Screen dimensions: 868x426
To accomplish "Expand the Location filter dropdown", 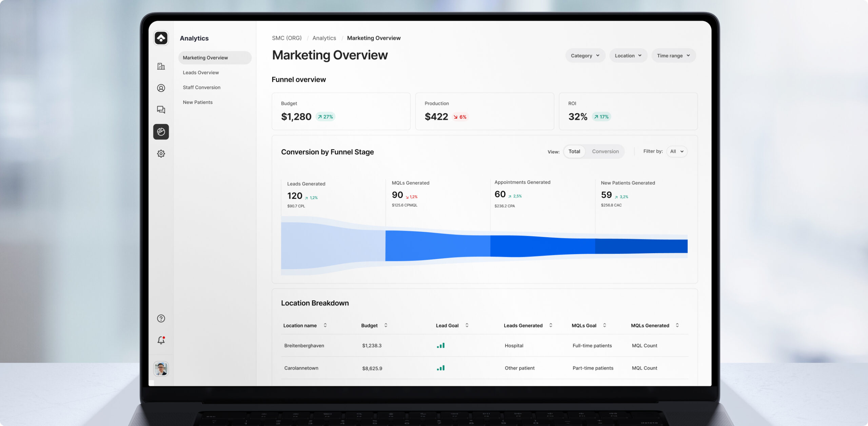I will pos(628,56).
